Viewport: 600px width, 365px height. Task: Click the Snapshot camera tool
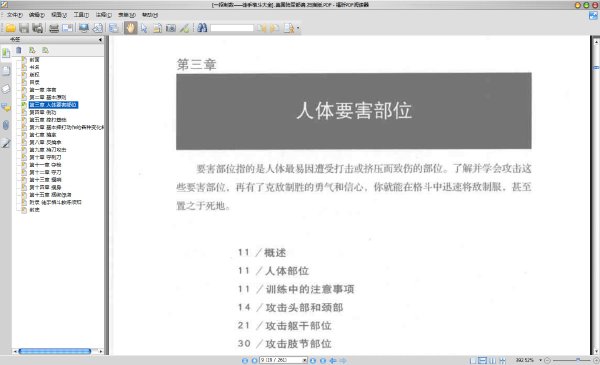[171, 28]
